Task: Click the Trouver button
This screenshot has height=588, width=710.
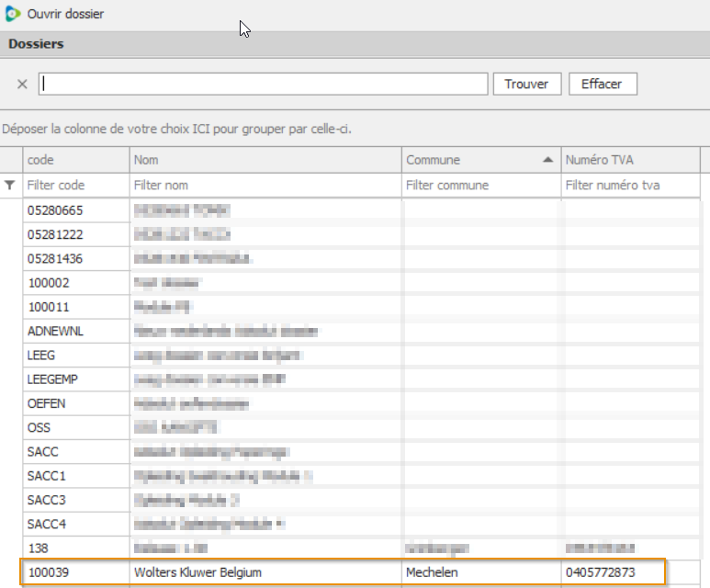Action: tap(527, 84)
